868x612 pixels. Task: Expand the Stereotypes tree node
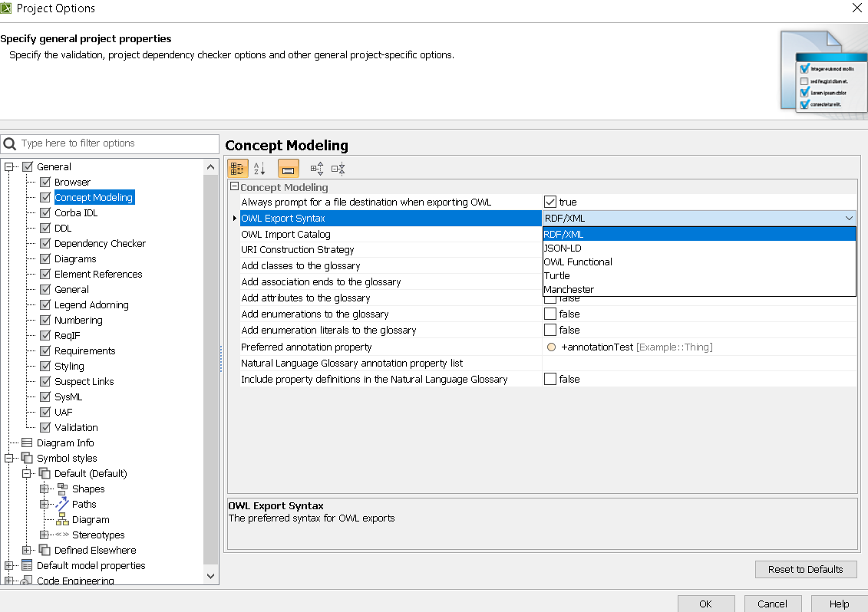[x=45, y=535]
